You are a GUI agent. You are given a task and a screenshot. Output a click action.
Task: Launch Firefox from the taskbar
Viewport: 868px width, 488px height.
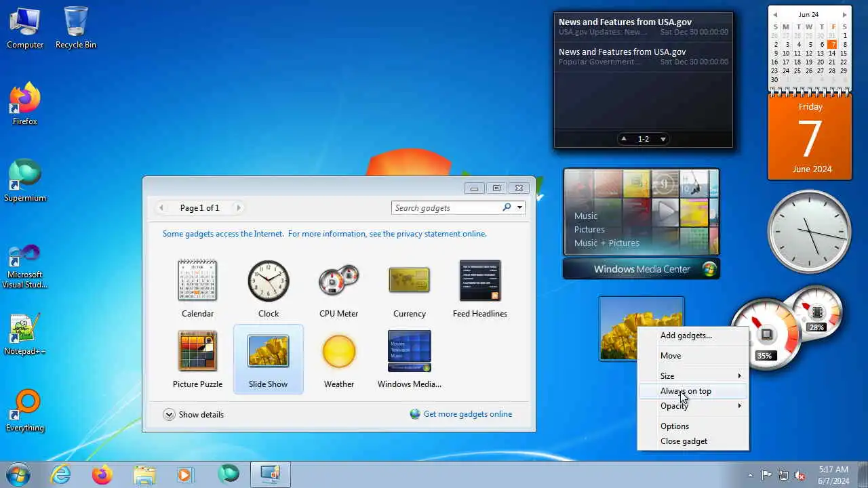102,474
